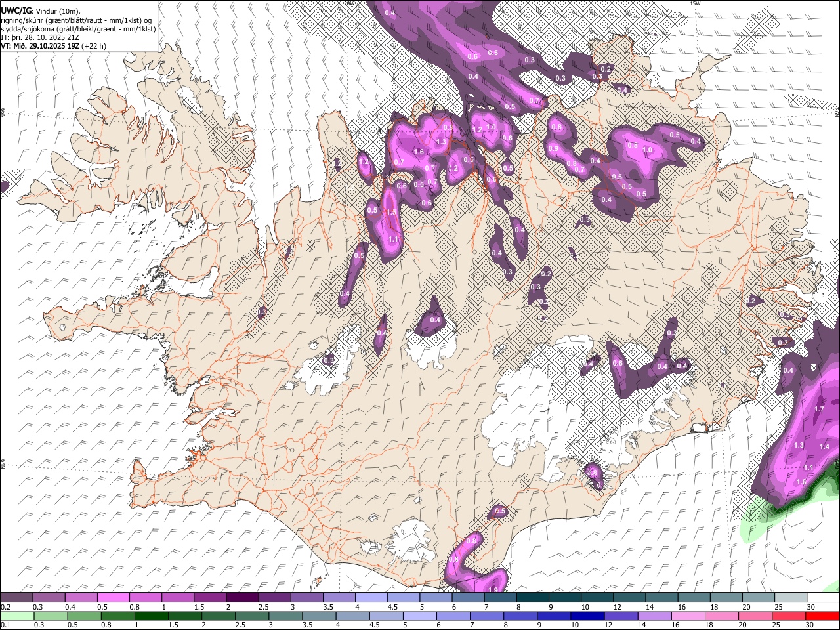Screen dimensions: 840x630
Task: Pick the 12 violet swatch in the rain scale
Action: pos(621,616)
